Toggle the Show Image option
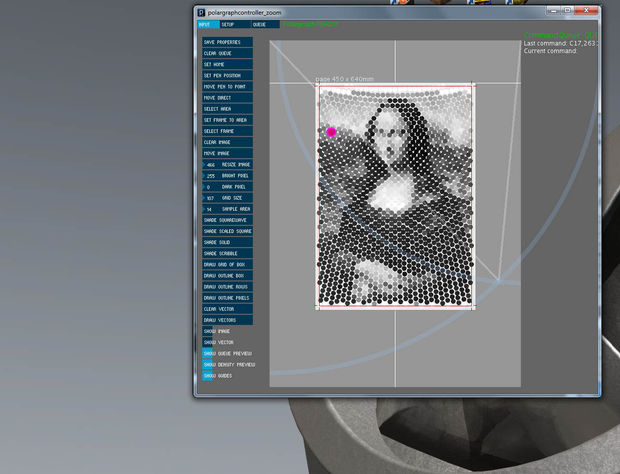The width and height of the screenshot is (620, 474). 208,331
